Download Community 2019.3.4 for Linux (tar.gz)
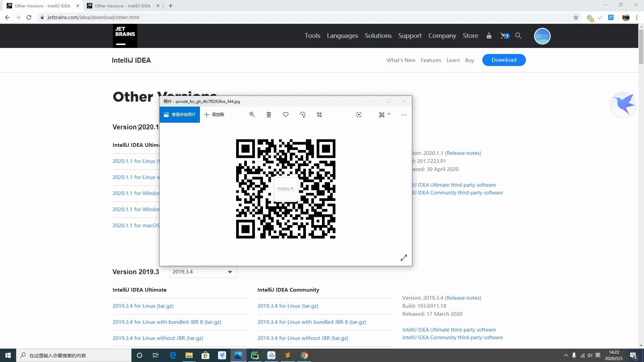Image resolution: width=644 pixels, height=362 pixels. [x=288, y=306]
